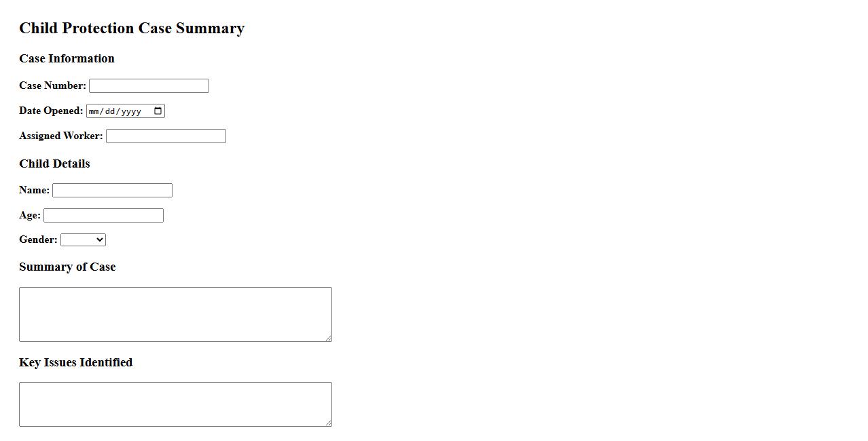
Task: Click the "Case Information" section heading
Action: pos(67,58)
